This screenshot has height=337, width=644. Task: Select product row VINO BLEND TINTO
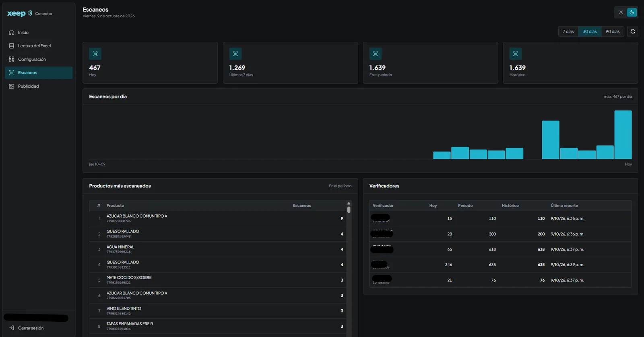coord(218,311)
